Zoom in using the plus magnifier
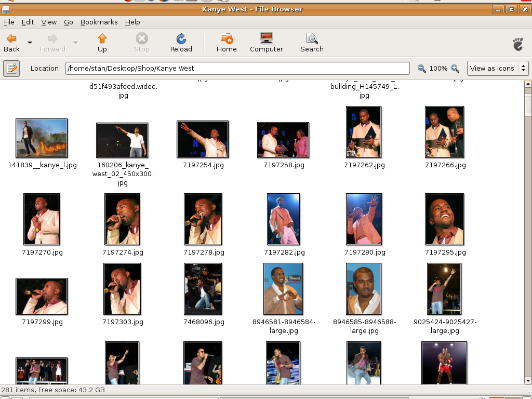532x399 pixels. click(x=455, y=69)
